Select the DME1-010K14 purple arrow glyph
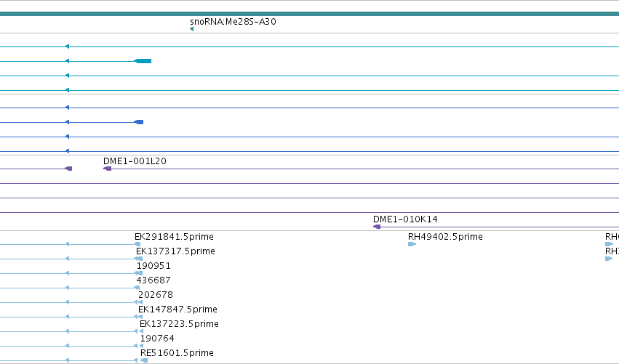 [377, 227]
